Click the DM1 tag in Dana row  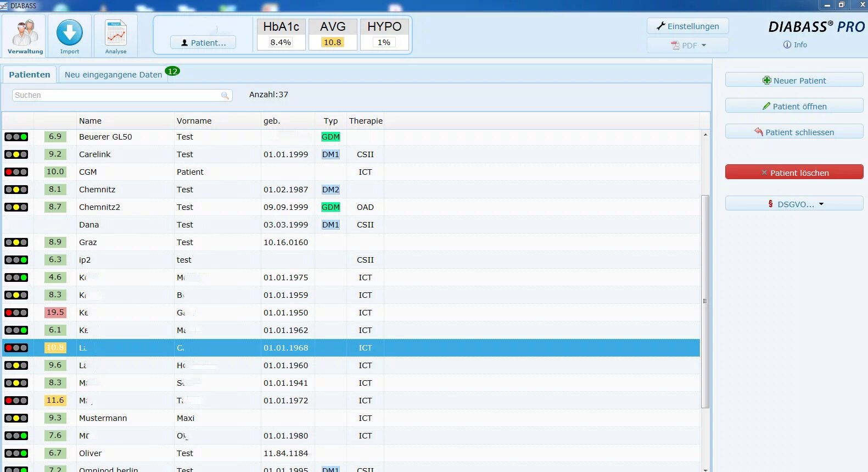[x=331, y=225]
